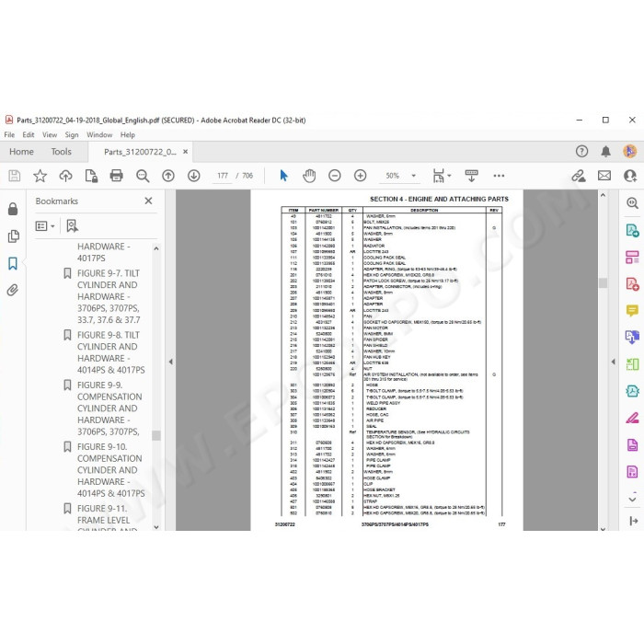Enable scrolling mode from the toolbar
Image resolution: width=644 pixels, height=644 pixels.
471,176
